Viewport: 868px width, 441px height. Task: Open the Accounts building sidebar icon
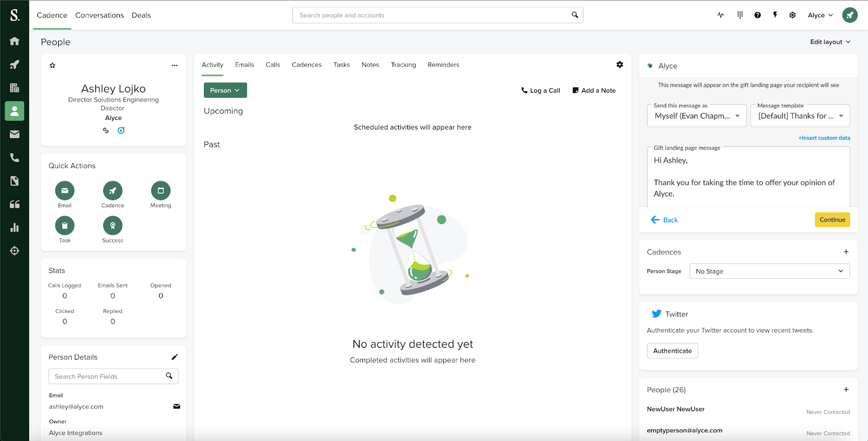coord(15,88)
